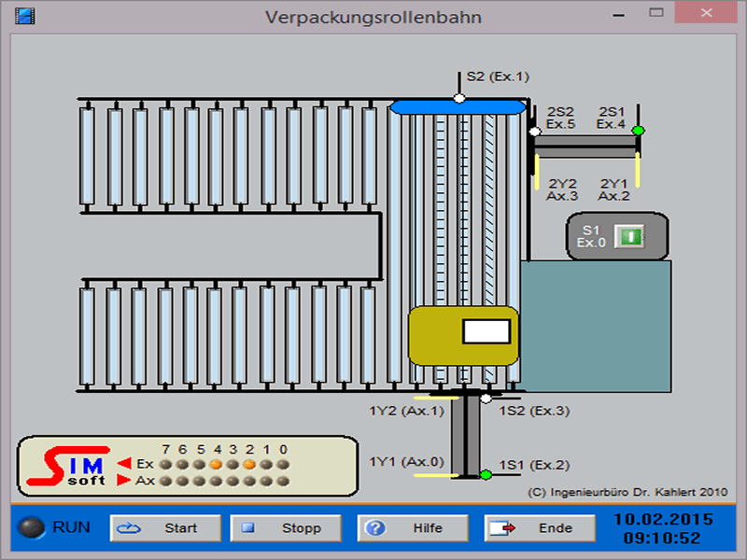
Task: Click the lit orange Ex bit 4 LED
Action: (x=216, y=464)
